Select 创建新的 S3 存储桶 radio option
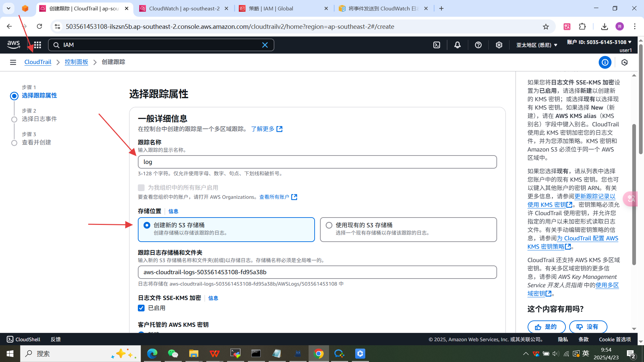Screen dimensions: 644x362 pyautogui.click(x=147, y=225)
